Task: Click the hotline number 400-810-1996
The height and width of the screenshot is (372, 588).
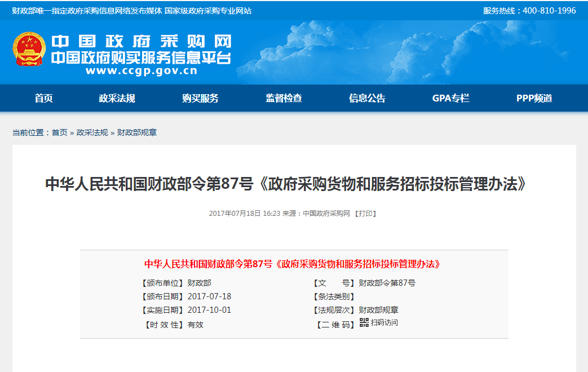Action: (x=549, y=11)
